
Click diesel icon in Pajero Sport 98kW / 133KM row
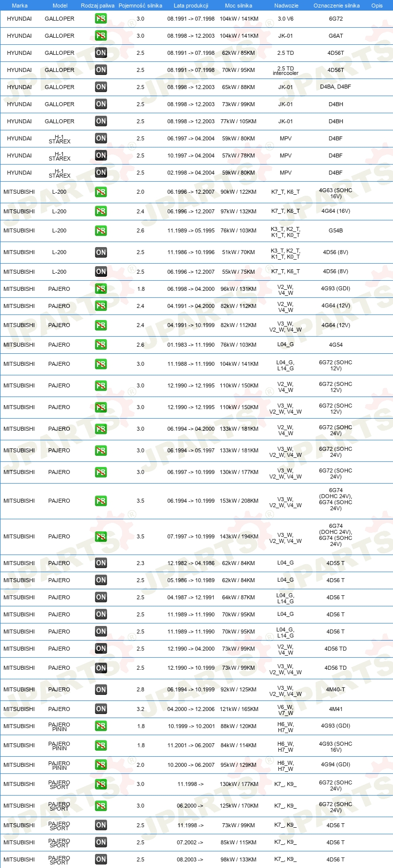coord(101,859)
